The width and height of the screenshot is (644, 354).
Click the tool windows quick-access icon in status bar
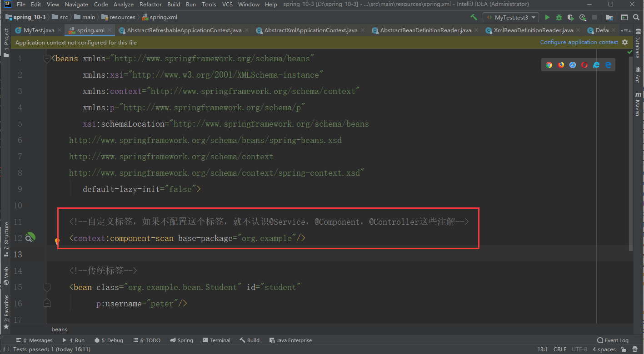click(x=6, y=349)
